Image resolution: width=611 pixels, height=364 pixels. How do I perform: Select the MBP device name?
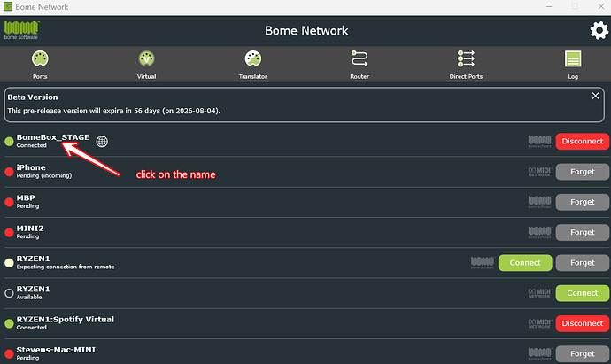point(26,198)
